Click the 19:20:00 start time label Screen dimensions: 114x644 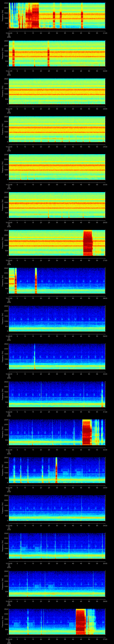[9, 33]
